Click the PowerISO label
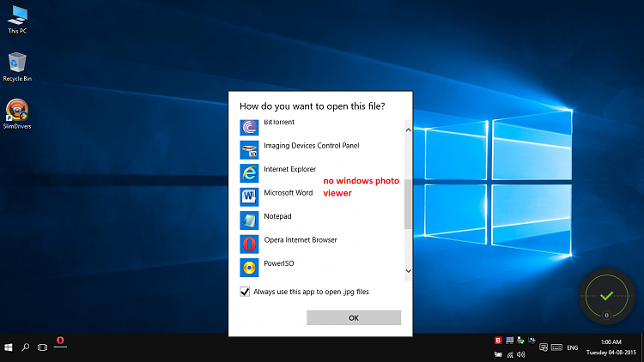 coord(279,263)
